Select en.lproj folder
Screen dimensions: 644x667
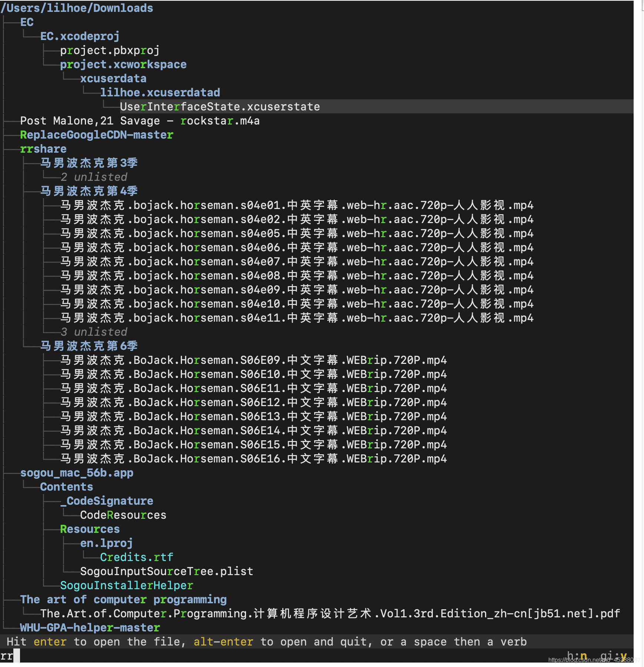point(106,543)
